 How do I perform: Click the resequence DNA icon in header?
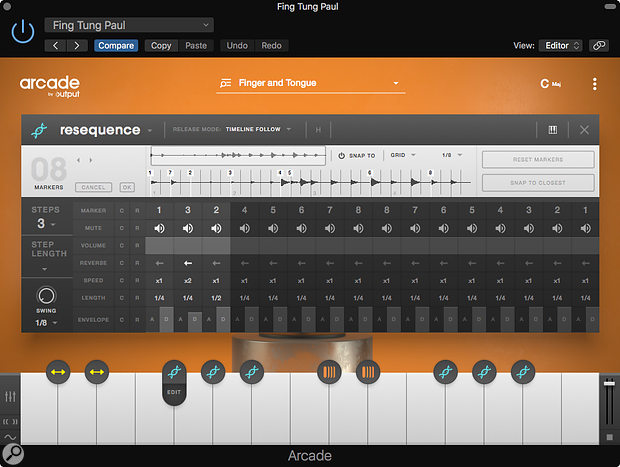pyautogui.click(x=39, y=130)
